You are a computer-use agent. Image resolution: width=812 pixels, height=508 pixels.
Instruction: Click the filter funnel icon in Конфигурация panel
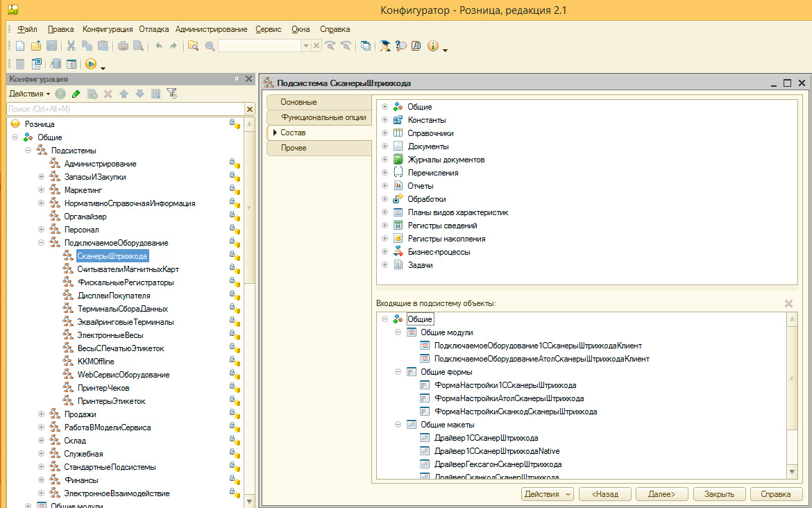click(172, 94)
